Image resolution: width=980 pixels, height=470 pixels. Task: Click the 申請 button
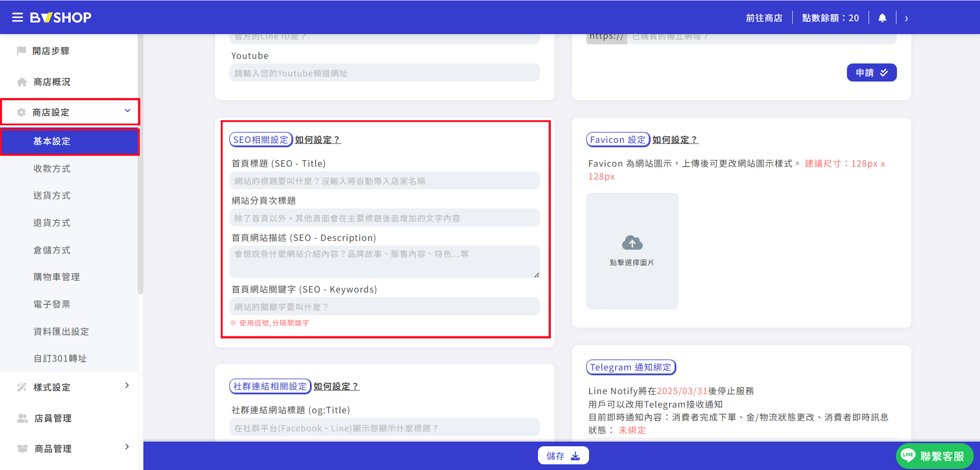pyautogui.click(x=872, y=73)
